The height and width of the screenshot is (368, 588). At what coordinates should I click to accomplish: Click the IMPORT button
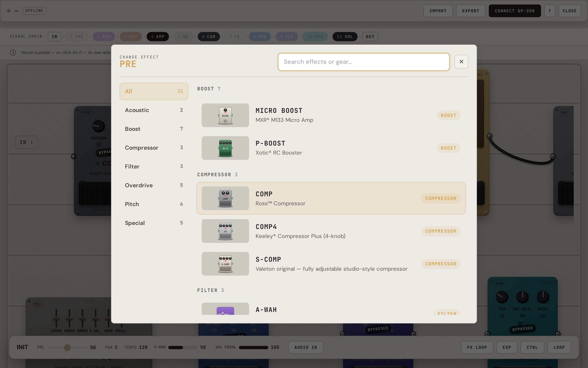(x=438, y=11)
